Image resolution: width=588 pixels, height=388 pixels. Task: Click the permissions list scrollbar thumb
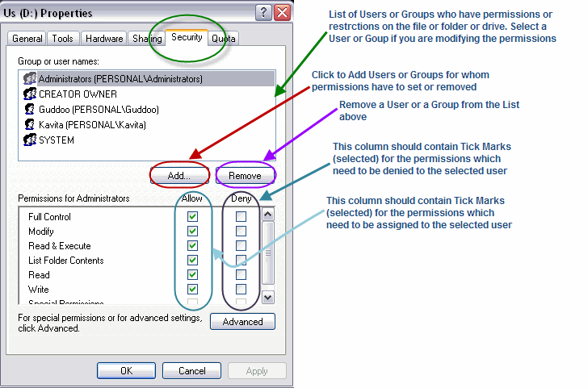pos(268,252)
